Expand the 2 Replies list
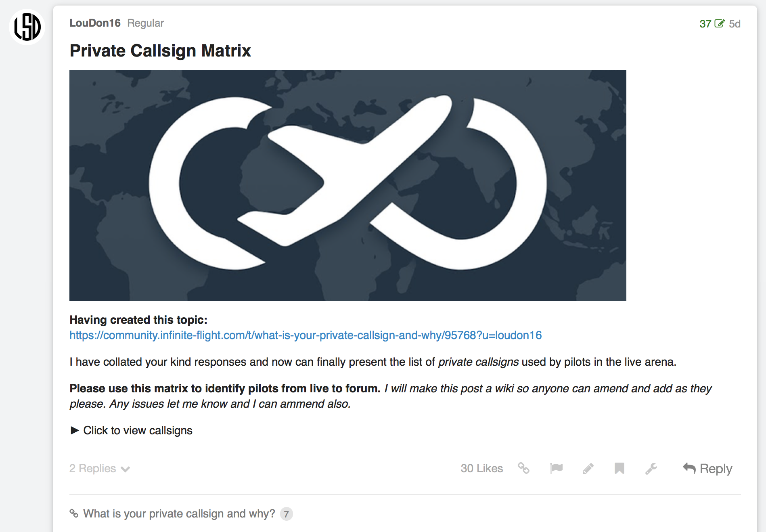766x532 pixels. 99,469
